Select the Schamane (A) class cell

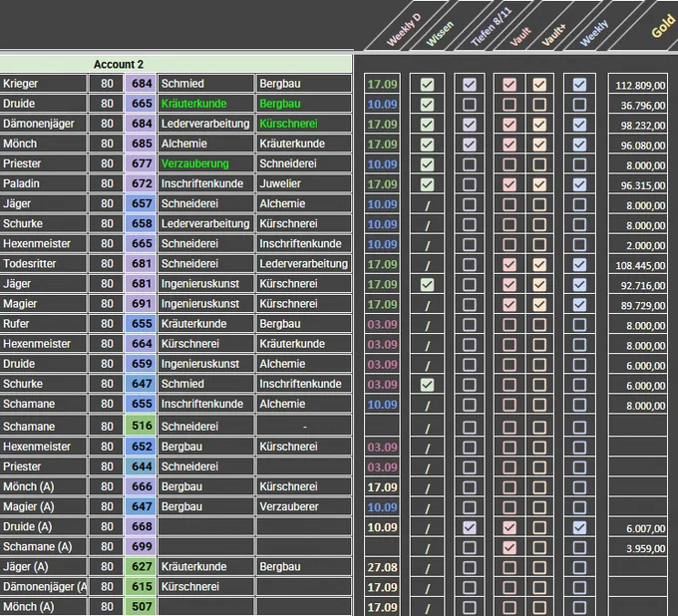[43, 547]
